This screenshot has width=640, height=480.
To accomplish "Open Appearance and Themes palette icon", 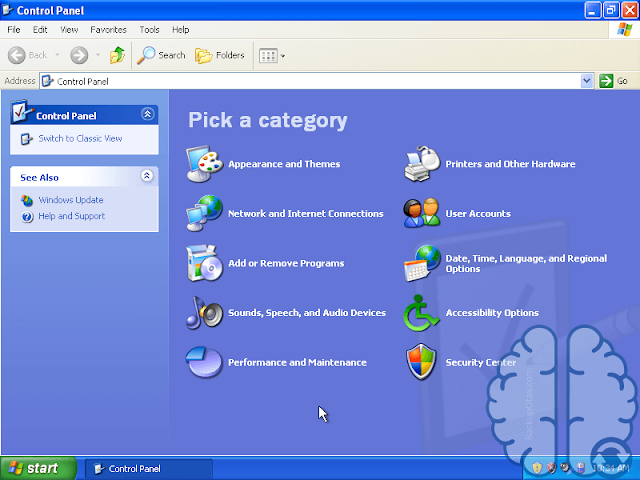I will (x=204, y=164).
